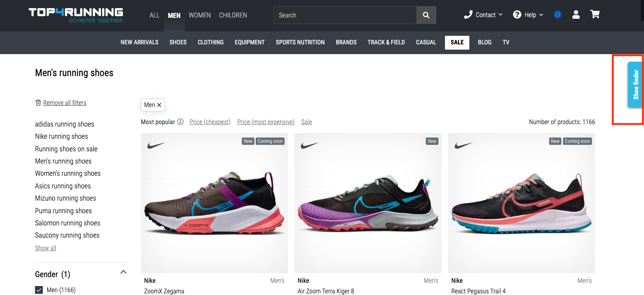Open Saucony running shoes link
Viewport: 644px width, 295px height.
pos(67,235)
